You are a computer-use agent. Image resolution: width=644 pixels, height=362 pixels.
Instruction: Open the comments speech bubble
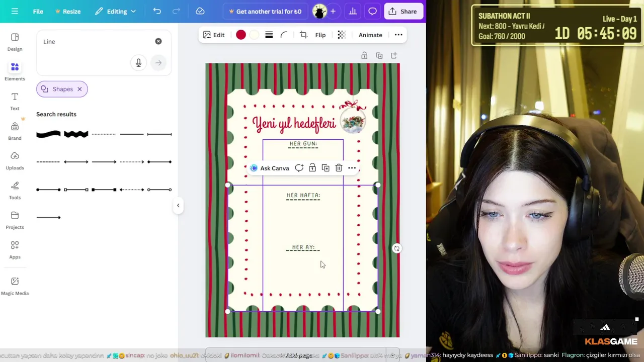click(372, 11)
